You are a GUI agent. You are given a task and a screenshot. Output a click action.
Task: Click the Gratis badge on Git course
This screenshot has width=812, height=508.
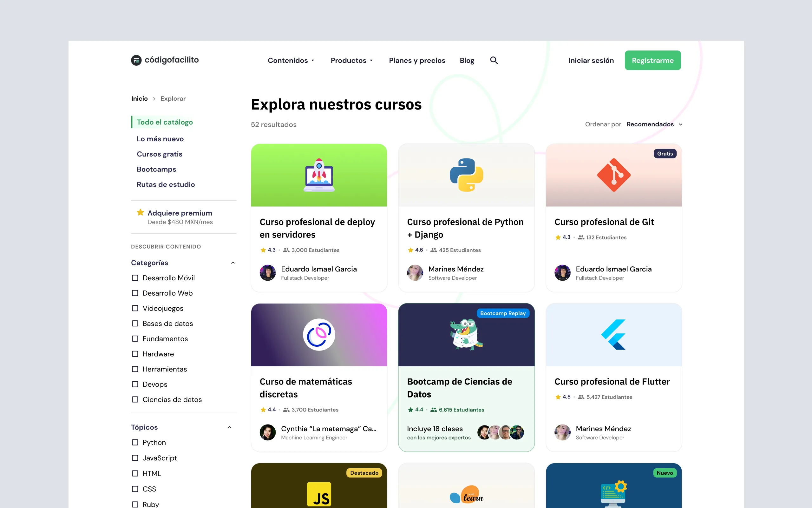pyautogui.click(x=665, y=154)
